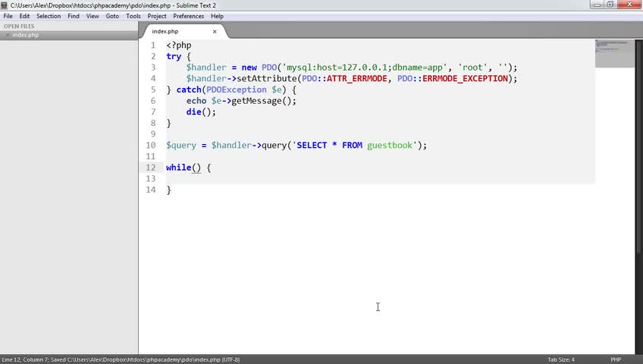Image resolution: width=643 pixels, height=364 pixels.
Task: Click the Sublime Text app icon in title bar
Action: [4, 5]
